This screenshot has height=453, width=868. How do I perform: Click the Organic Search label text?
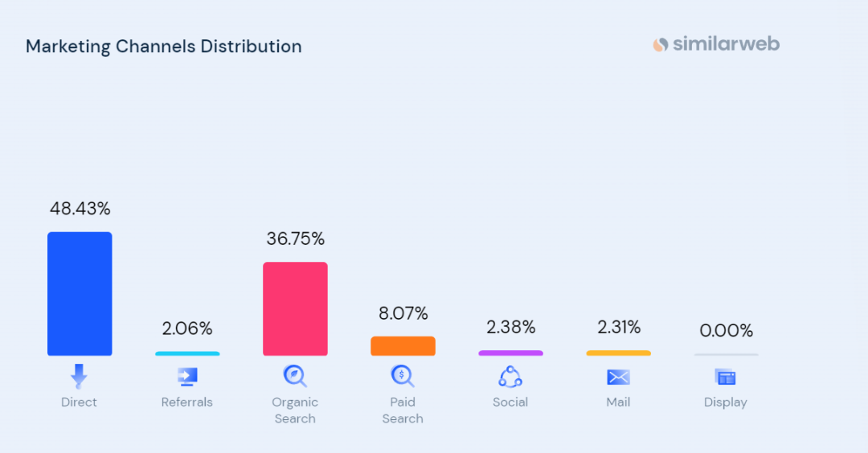pos(295,410)
